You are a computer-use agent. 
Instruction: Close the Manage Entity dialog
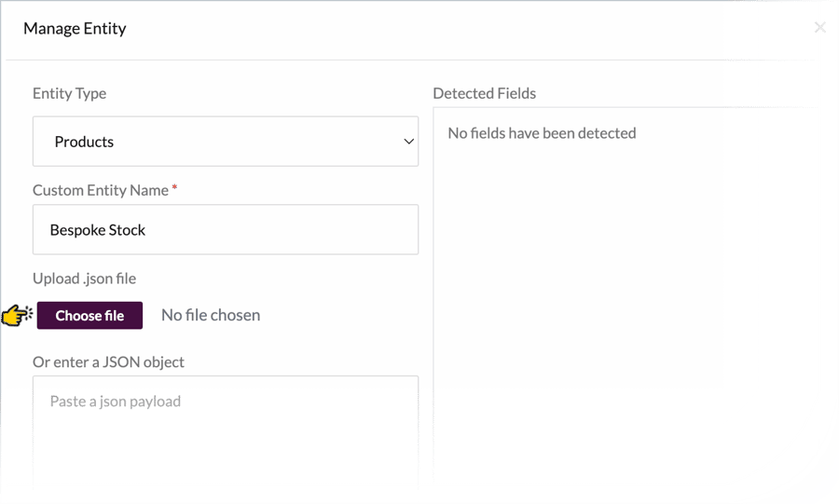click(819, 27)
